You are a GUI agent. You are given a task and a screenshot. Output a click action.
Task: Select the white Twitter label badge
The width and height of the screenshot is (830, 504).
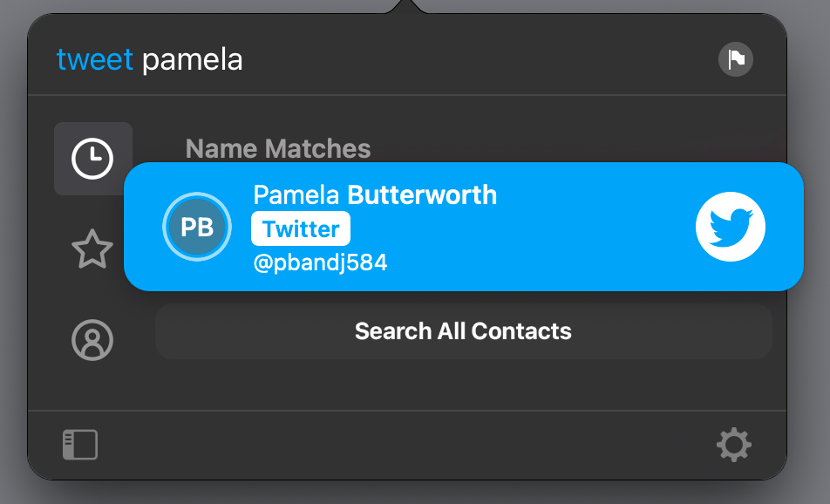tap(301, 228)
